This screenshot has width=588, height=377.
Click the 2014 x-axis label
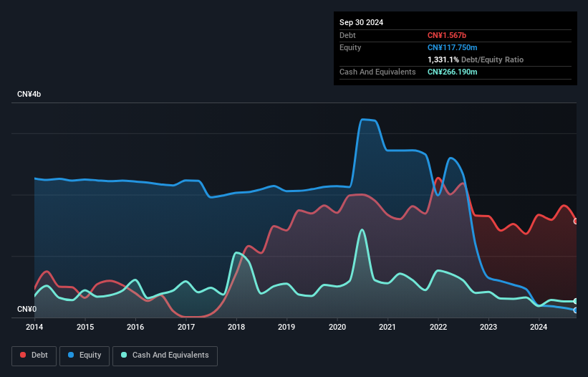click(34, 327)
